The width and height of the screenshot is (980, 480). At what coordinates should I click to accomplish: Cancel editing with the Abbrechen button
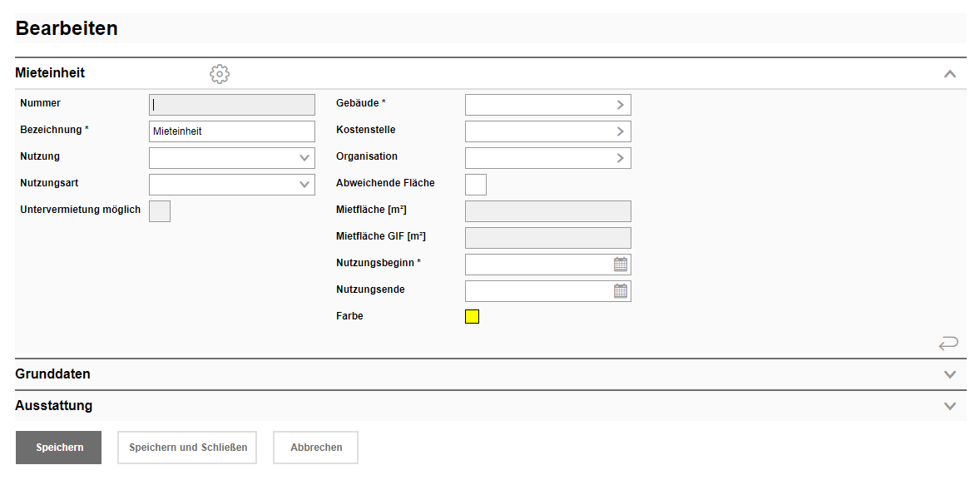(x=316, y=448)
